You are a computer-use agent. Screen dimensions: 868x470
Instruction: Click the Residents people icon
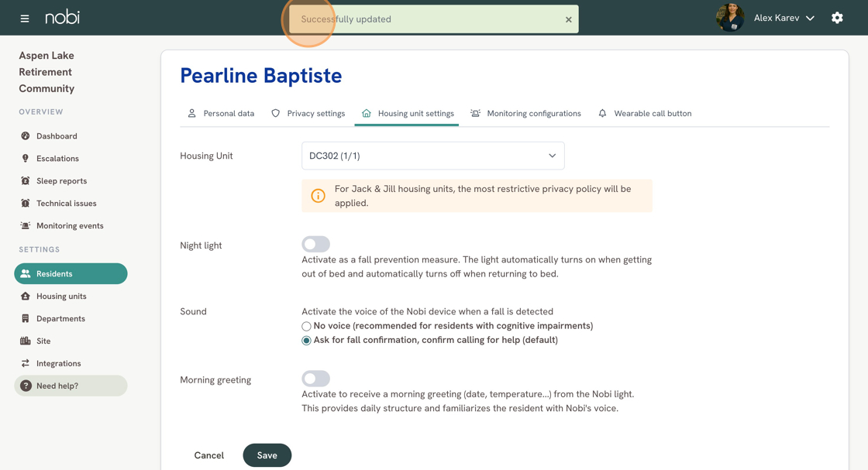(25, 273)
